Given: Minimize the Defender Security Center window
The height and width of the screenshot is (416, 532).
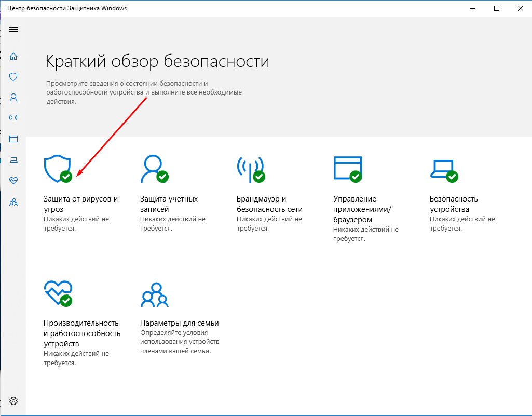Looking at the screenshot, I should click(473, 8).
